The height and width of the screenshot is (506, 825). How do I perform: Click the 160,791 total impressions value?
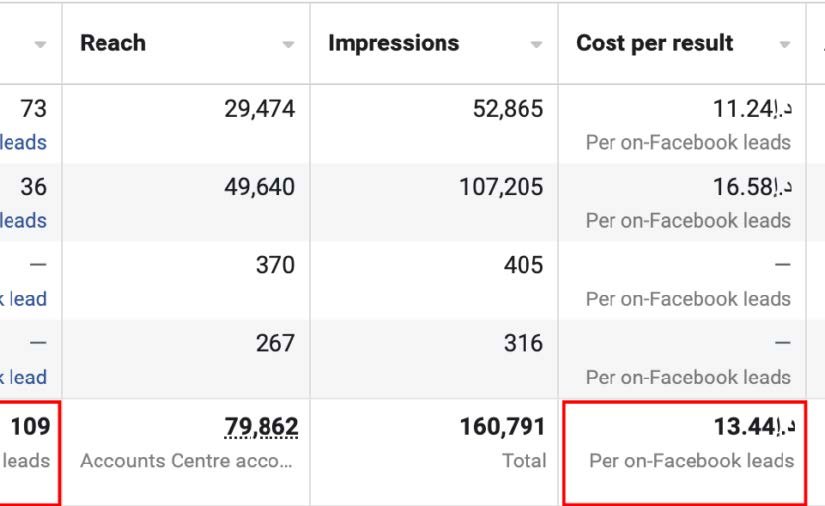click(502, 428)
